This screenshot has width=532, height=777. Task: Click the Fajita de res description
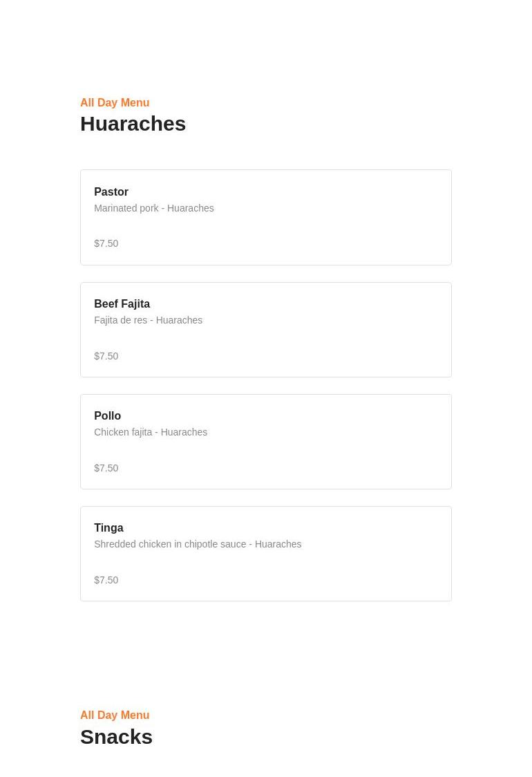(148, 320)
